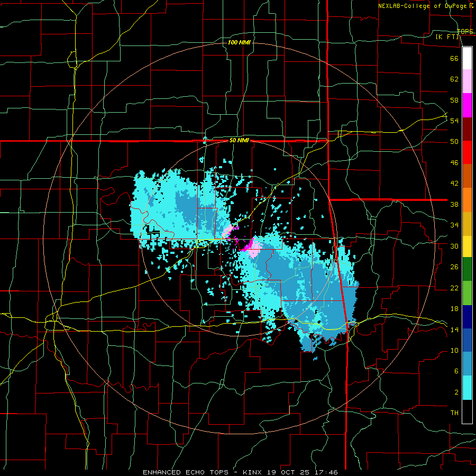Click the medium blue legend swatch
This screenshot has width=476, height=476.
coord(467,340)
